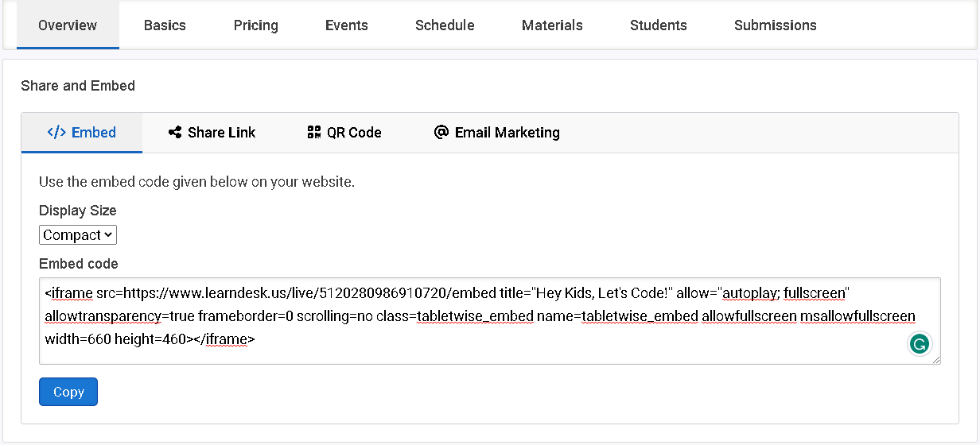
Task: Expand the Display Size Compact dropdown
Action: point(78,235)
